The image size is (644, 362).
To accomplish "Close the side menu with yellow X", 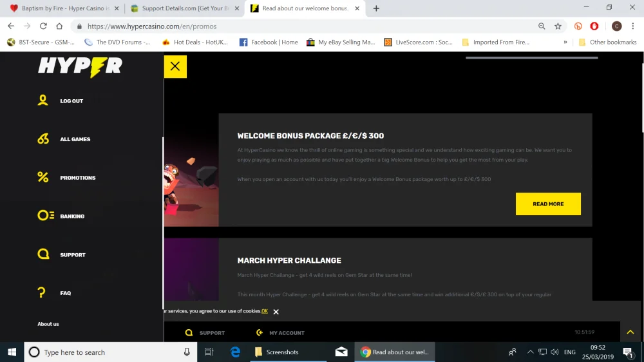I will tap(175, 66).
